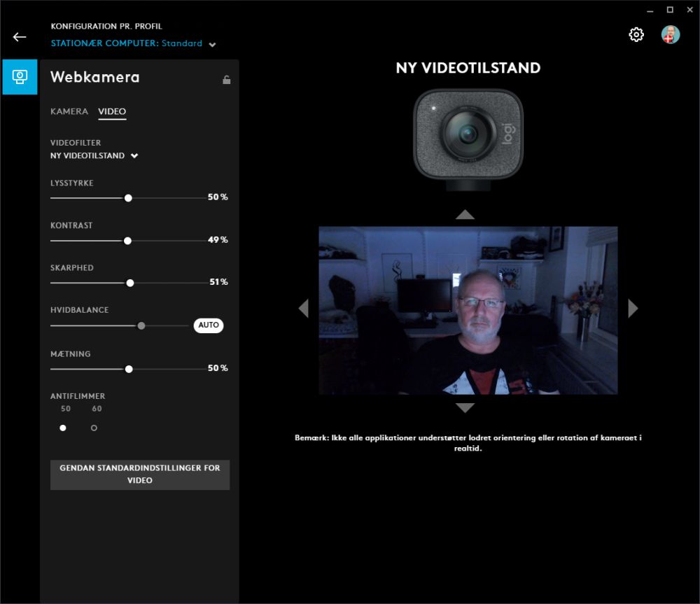Click the Skarphed slider handle

coord(130,283)
